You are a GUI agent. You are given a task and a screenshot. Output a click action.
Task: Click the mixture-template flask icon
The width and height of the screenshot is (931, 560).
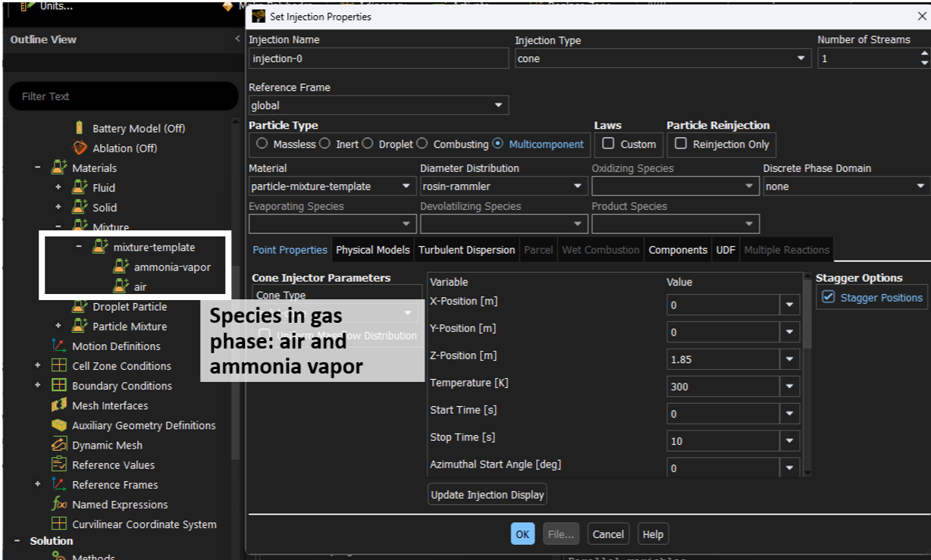(x=100, y=247)
